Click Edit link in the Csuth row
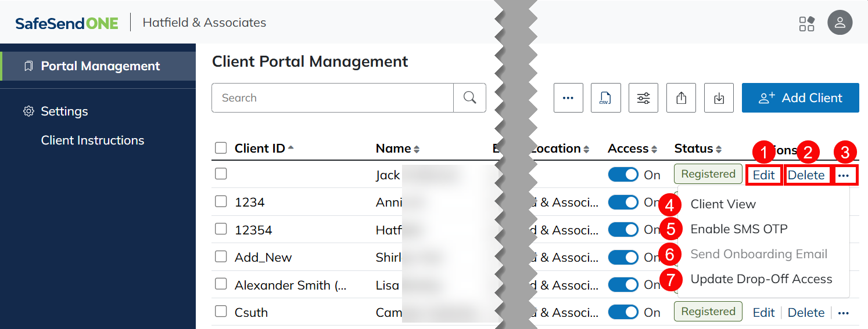Screen dimensions: 868x329 (x=763, y=313)
